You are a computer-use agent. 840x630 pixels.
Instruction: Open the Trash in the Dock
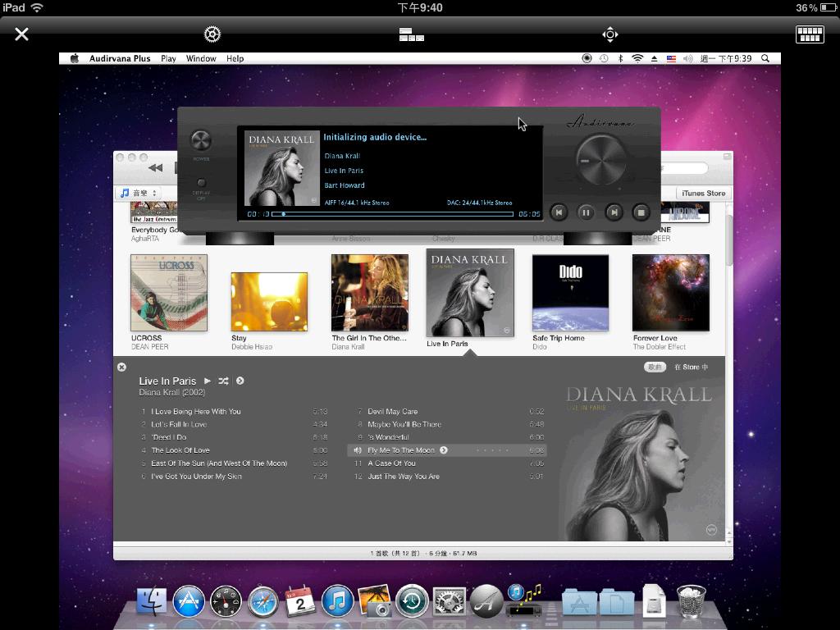(x=692, y=601)
